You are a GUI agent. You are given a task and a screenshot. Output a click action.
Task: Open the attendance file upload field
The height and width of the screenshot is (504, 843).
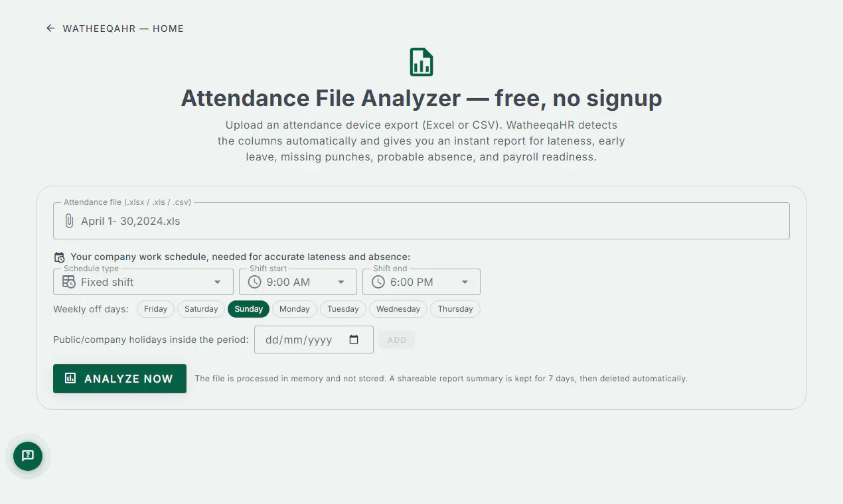pos(421,221)
